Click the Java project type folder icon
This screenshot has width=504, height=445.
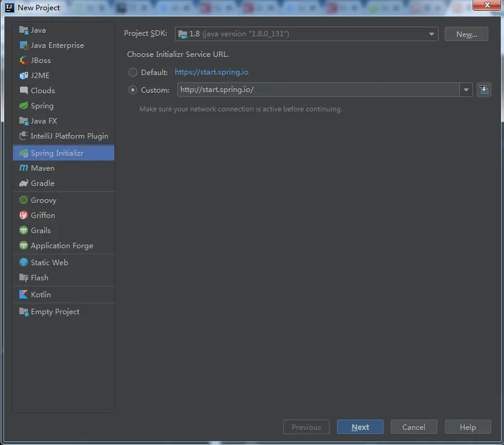pos(24,30)
